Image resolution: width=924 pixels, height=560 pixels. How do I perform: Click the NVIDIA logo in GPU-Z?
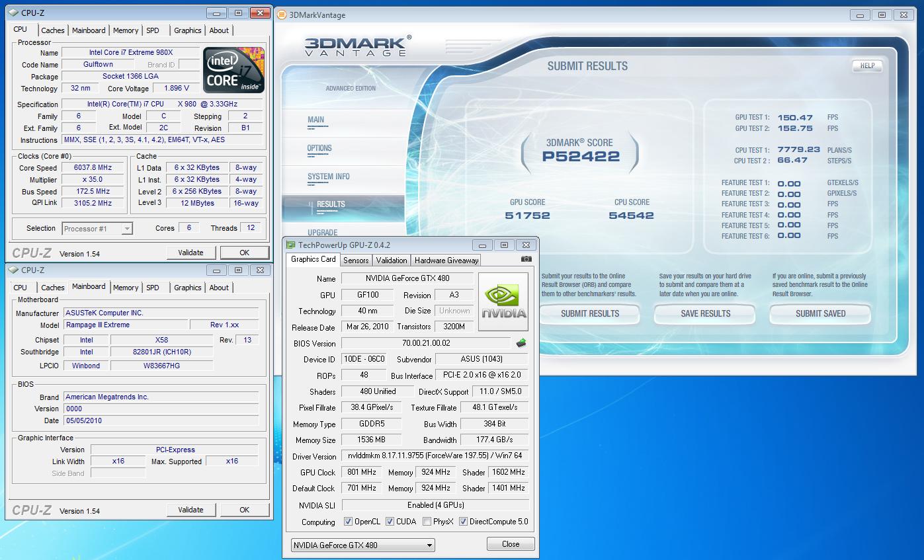pyautogui.click(x=503, y=301)
